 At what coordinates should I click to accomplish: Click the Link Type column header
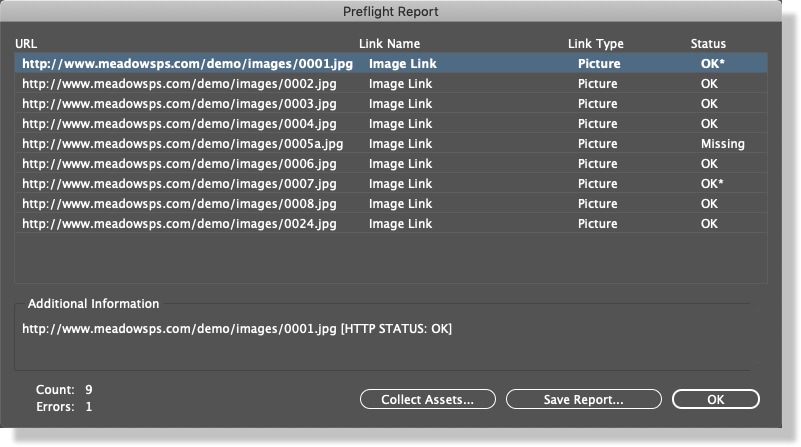(595, 44)
